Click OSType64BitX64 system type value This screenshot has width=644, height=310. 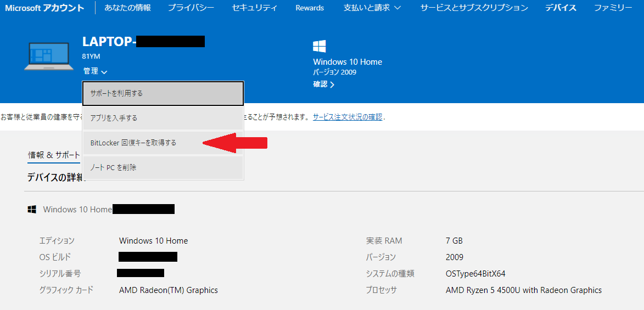click(475, 274)
